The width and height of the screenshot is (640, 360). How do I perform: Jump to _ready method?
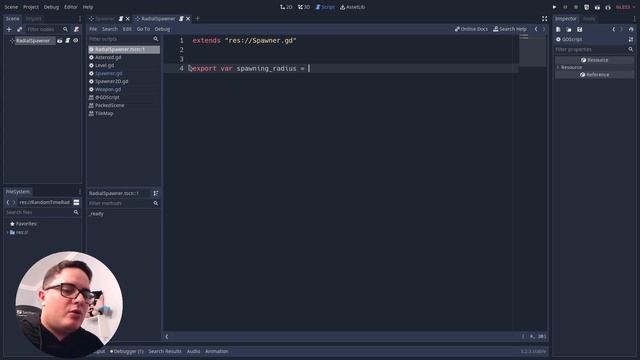(x=97, y=213)
